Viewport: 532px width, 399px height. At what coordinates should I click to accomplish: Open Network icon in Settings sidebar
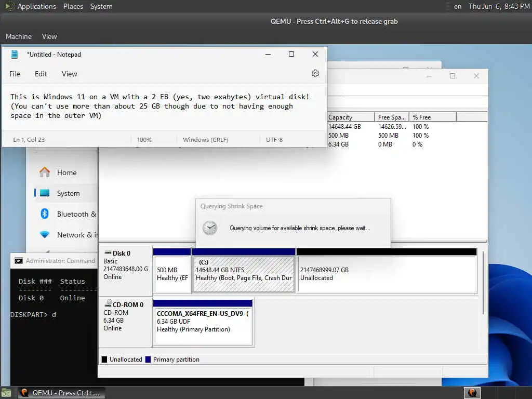point(45,234)
